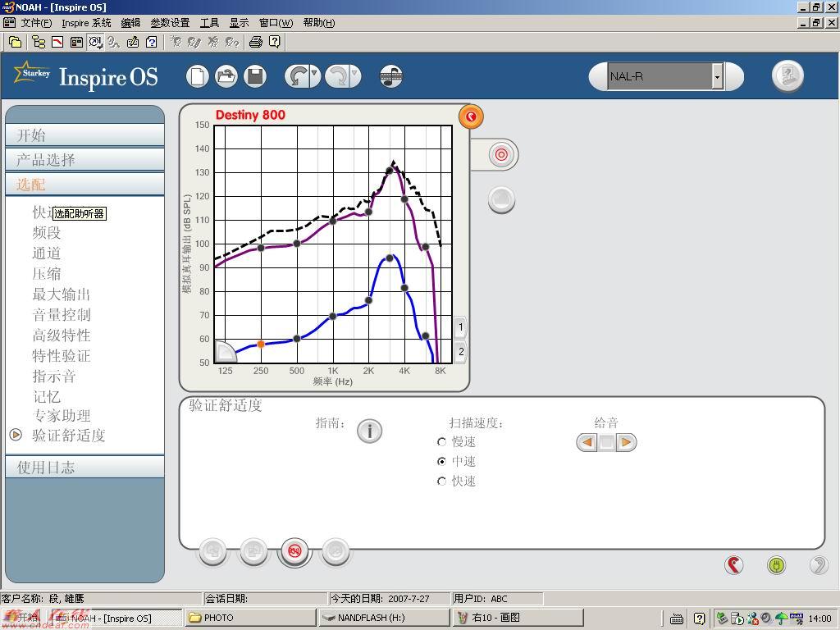The image size is (840, 630).
Task: Open the 参数设置 menu
Action: [170, 22]
